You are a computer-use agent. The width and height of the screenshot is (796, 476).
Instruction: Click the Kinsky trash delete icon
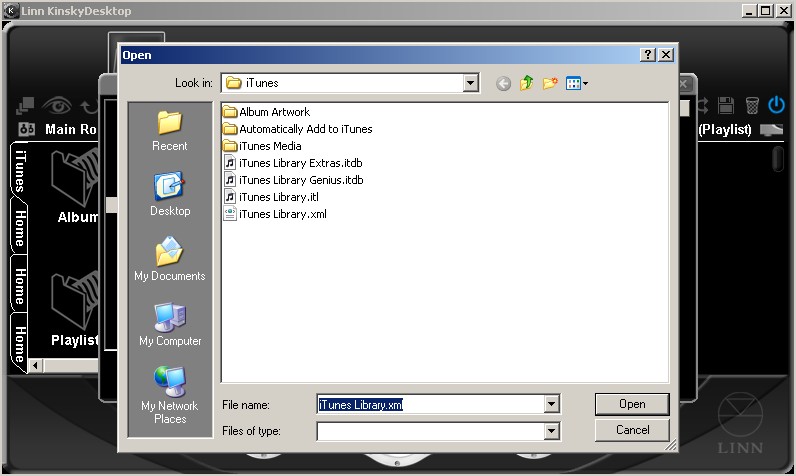752,106
